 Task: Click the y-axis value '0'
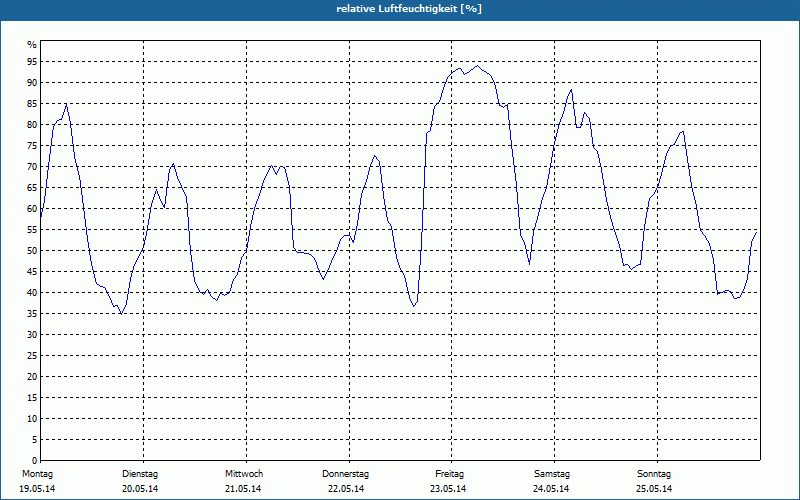[x=35, y=460]
